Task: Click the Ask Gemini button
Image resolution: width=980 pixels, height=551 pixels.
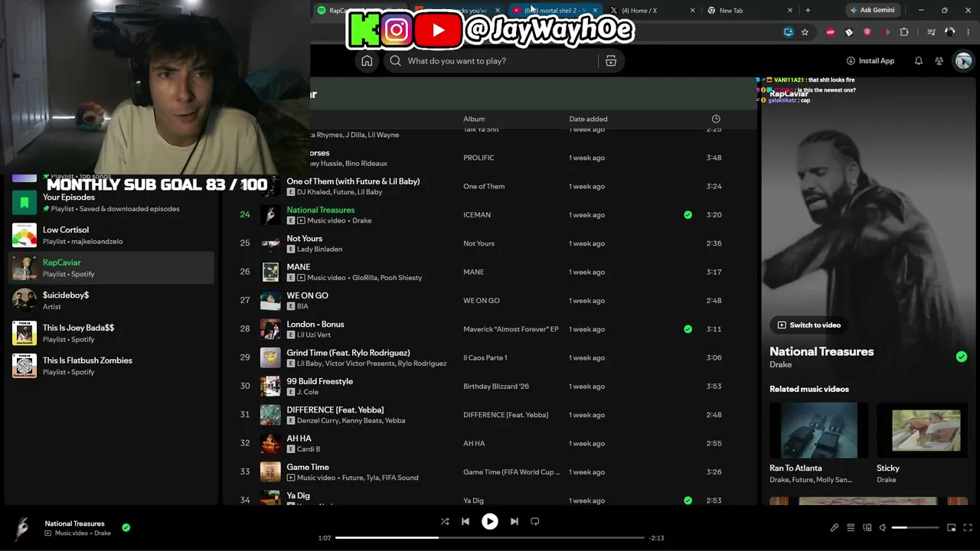Action: 872,11
